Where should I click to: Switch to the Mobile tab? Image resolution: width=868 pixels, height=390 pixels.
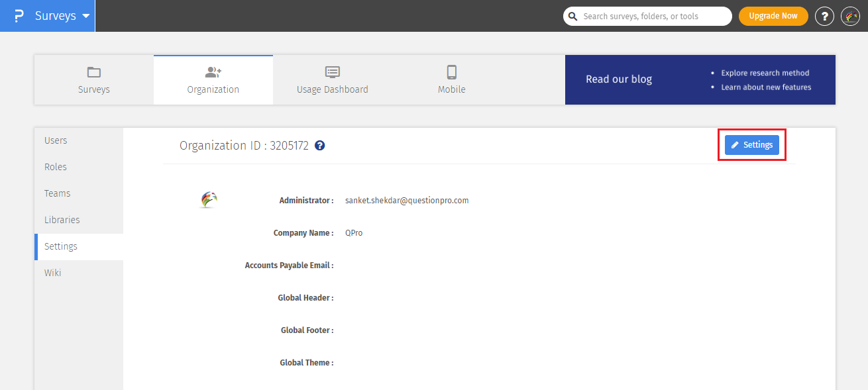coord(452,80)
